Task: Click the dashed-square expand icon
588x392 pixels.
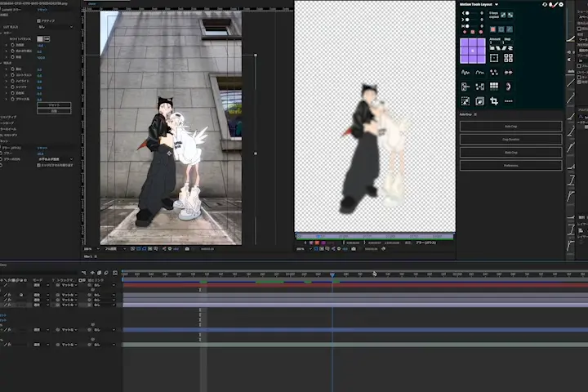Action: [x=465, y=101]
